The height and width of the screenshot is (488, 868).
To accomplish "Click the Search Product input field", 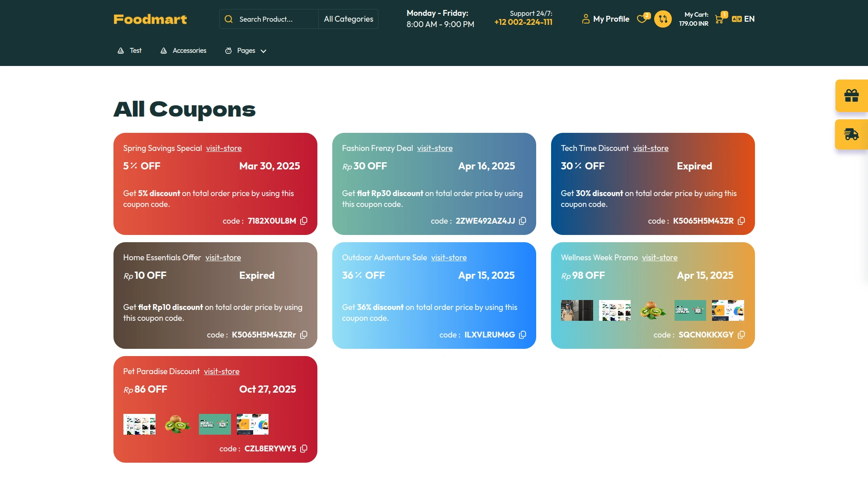I will (x=271, y=19).
